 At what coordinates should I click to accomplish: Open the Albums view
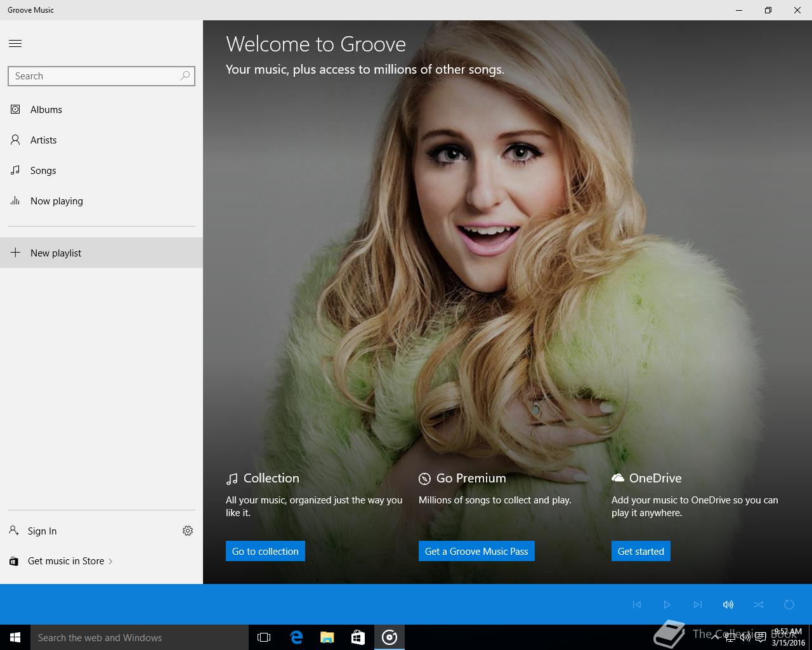(x=101, y=109)
